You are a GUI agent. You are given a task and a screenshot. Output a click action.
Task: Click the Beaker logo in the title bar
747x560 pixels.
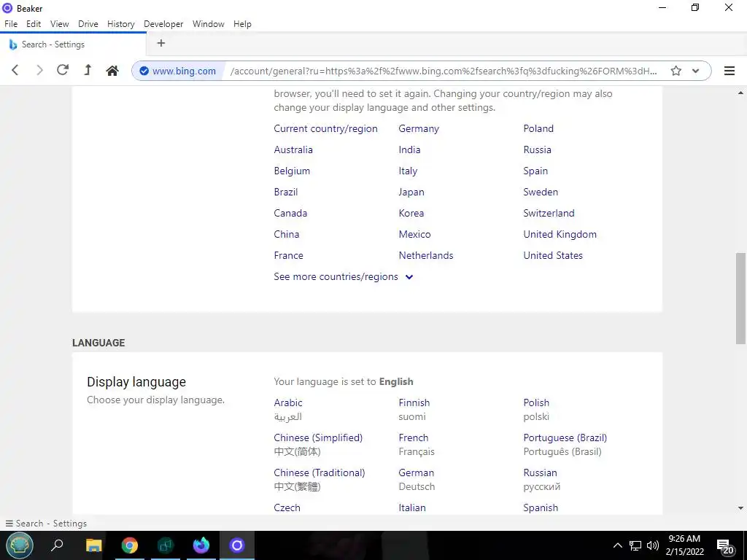coord(7,8)
